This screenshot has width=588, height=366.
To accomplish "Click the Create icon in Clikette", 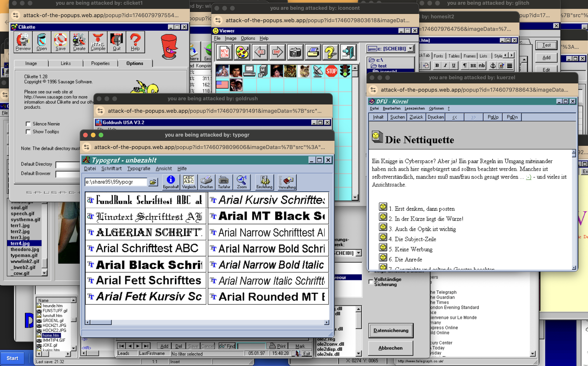I will [79, 42].
